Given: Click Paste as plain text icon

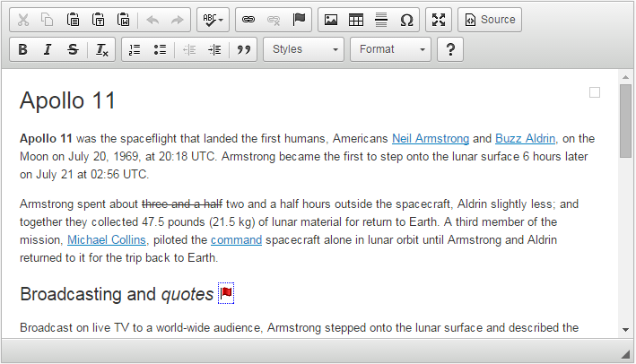Looking at the screenshot, I should coord(98,20).
